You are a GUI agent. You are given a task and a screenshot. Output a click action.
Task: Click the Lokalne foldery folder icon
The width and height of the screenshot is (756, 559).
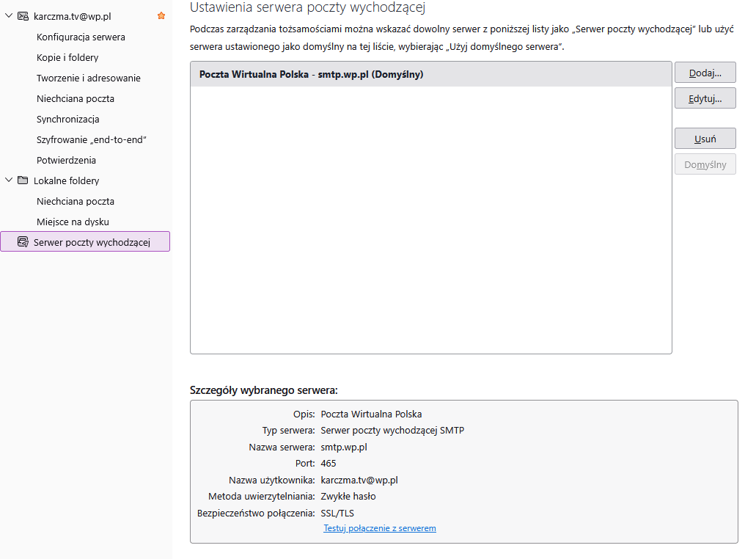pos(23,180)
